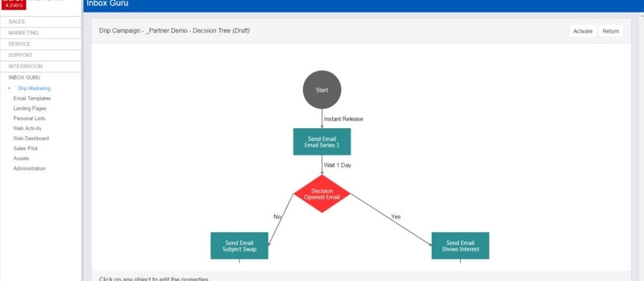
Task: View Web Activity
Action: click(27, 129)
